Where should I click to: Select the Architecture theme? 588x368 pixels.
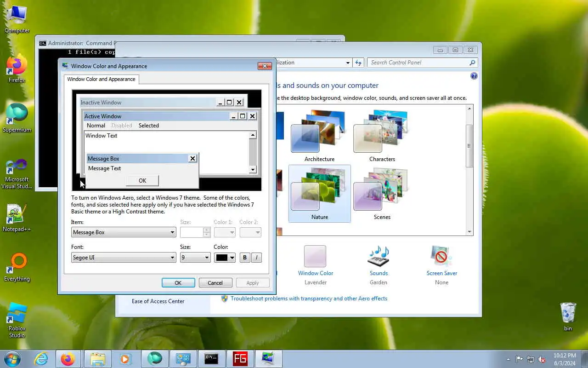click(319, 136)
